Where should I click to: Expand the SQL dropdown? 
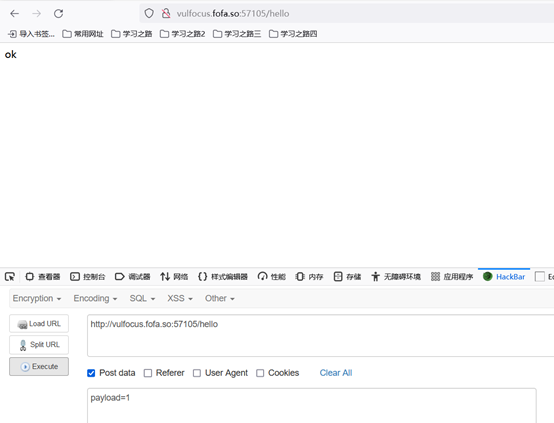click(x=142, y=299)
